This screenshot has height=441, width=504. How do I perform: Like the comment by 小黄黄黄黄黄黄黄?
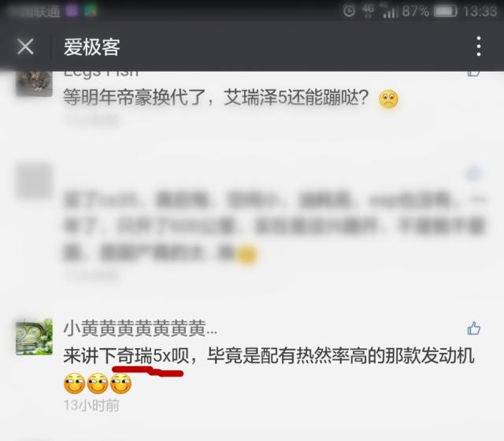click(473, 328)
